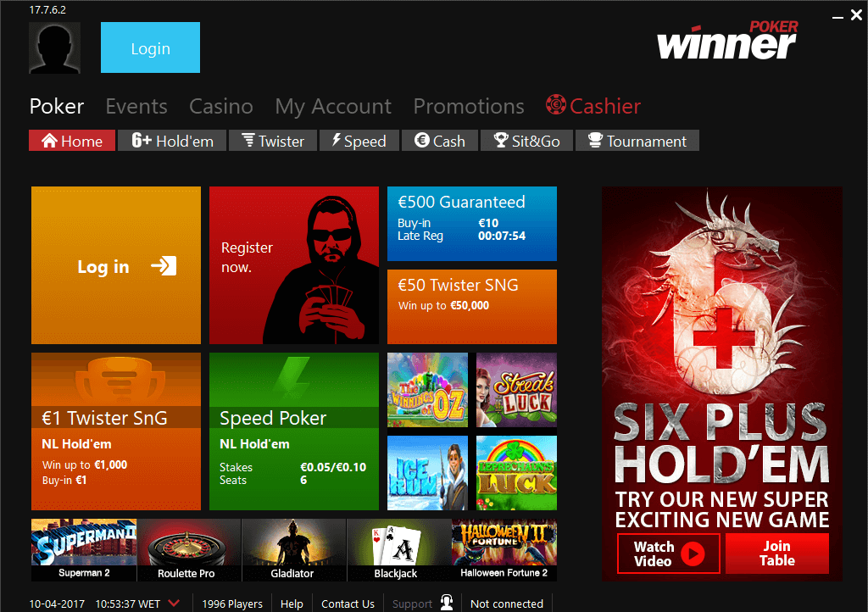Open the Promotions tab
The height and width of the screenshot is (612, 868).
click(468, 106)
